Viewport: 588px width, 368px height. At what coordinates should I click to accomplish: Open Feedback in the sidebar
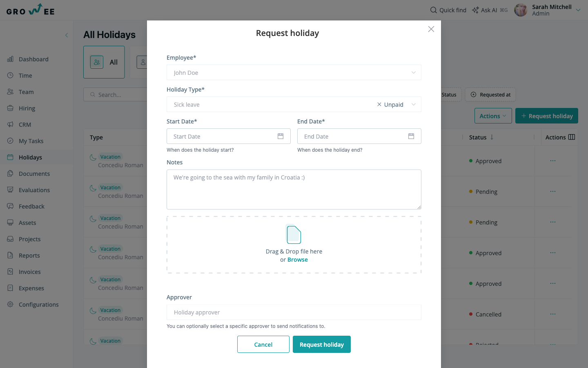coord(31,206)
